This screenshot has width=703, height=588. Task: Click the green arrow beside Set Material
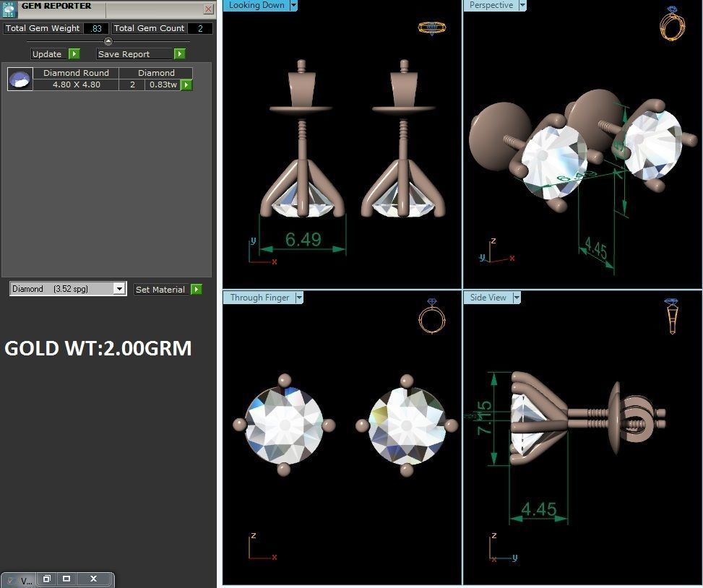pyautogui.click(x=197, y=290)
